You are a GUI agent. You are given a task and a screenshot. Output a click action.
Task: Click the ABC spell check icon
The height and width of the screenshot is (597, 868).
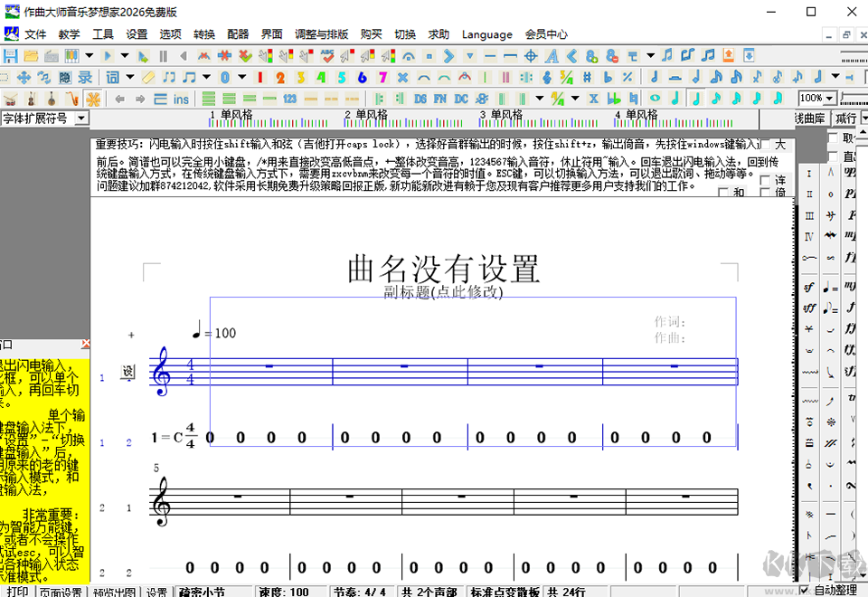pos(327,56)
